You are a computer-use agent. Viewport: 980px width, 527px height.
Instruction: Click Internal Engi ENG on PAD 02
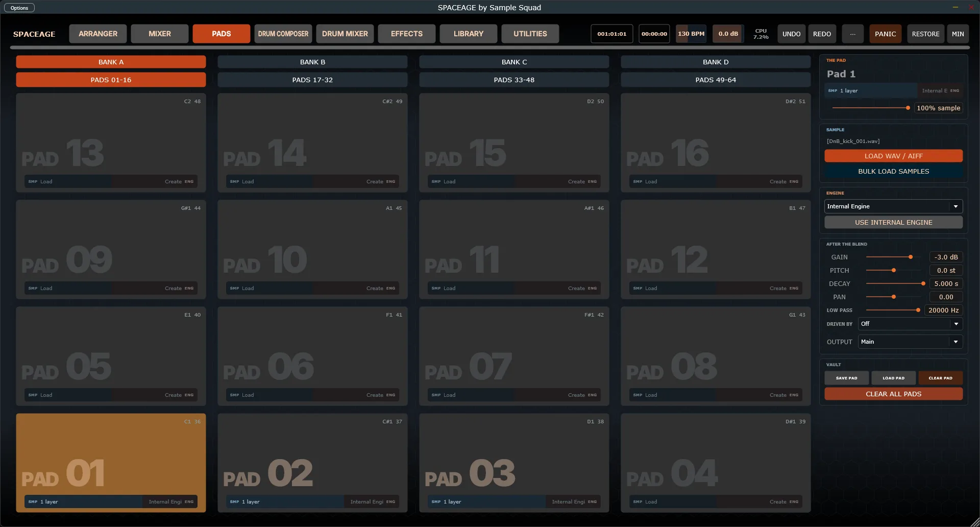(x=372, y=501)
